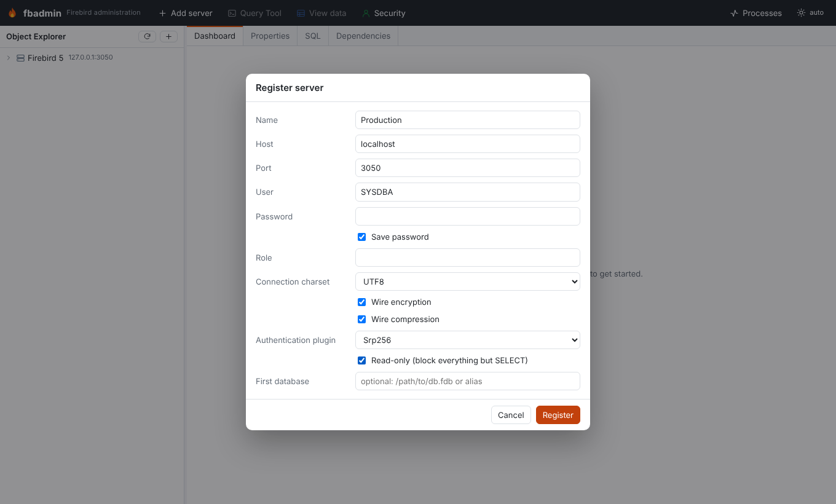Click the Role input field
The image size is (836, 504).
(x=468, y=258)
